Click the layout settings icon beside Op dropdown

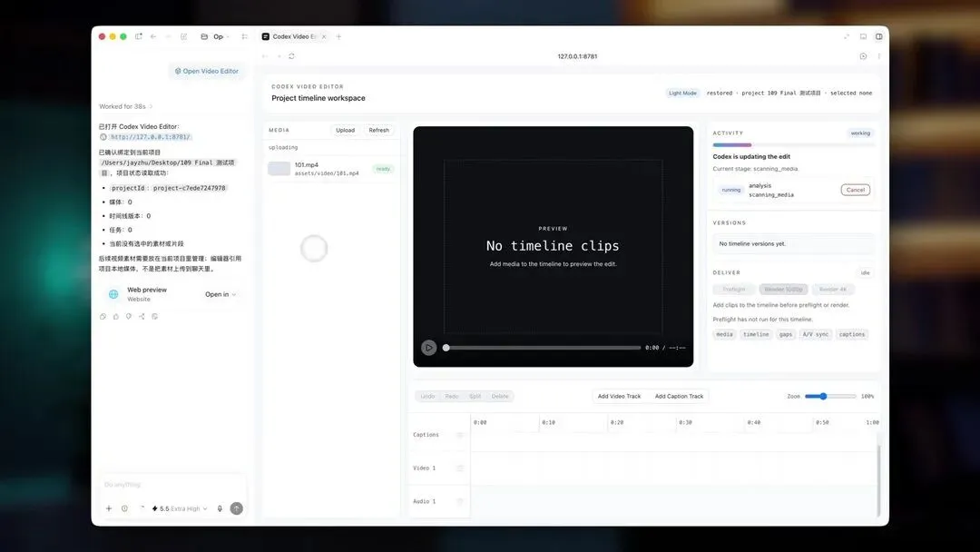pos(244,36)
